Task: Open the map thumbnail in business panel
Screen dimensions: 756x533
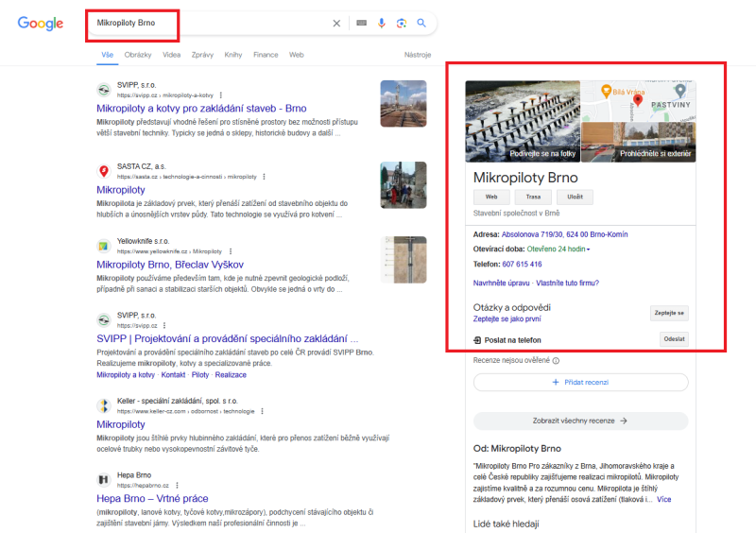Action: [x=639, y=100]
